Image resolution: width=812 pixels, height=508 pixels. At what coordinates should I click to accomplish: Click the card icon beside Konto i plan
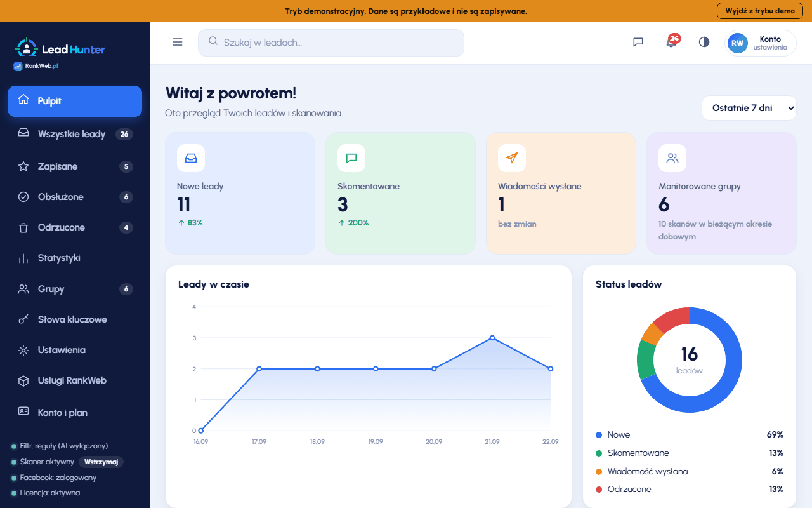[23, 411]
